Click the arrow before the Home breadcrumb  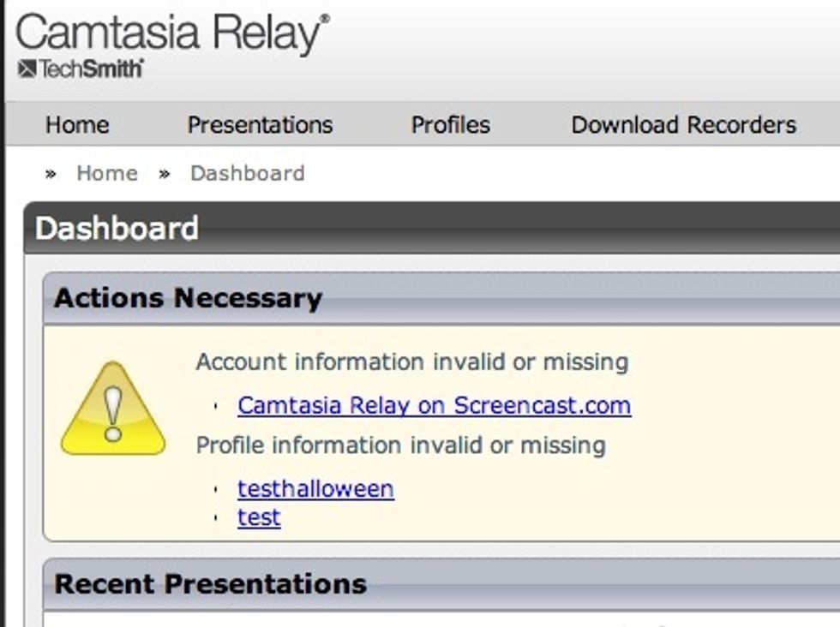51,174
